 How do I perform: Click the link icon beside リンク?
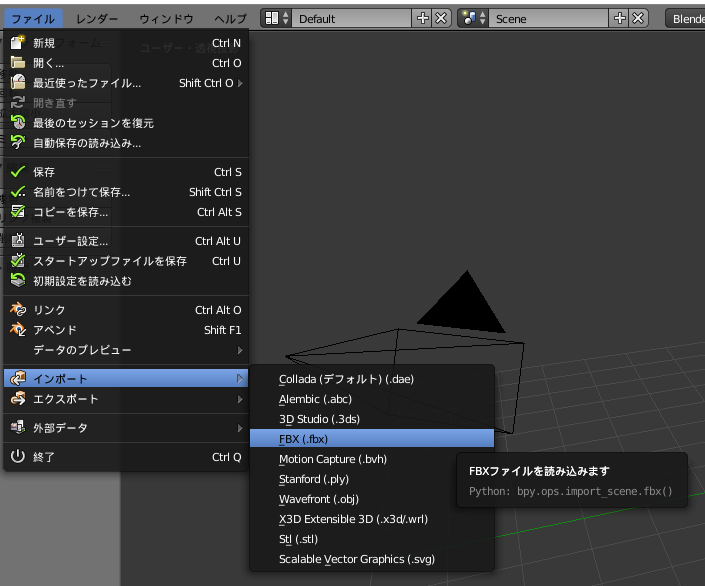click(18, 310)
